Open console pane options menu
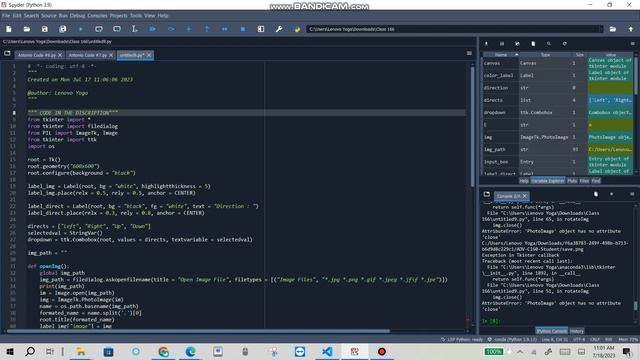Screen dimensions: 640x360 632,194
